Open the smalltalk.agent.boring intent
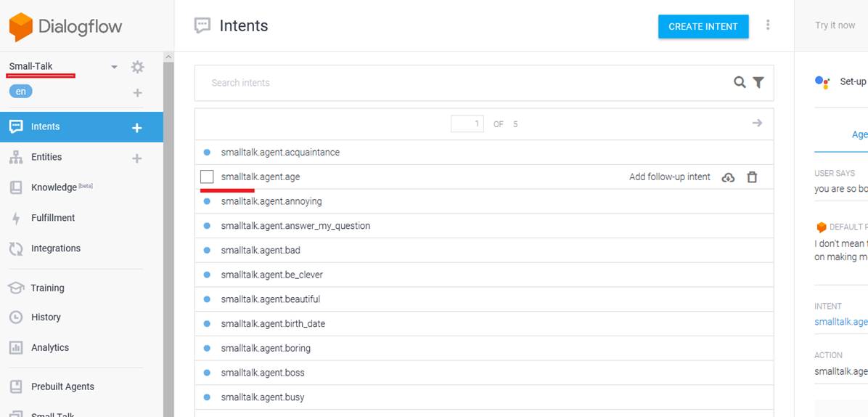Viewport: 868px width, 417px height. tap(266, 348)
